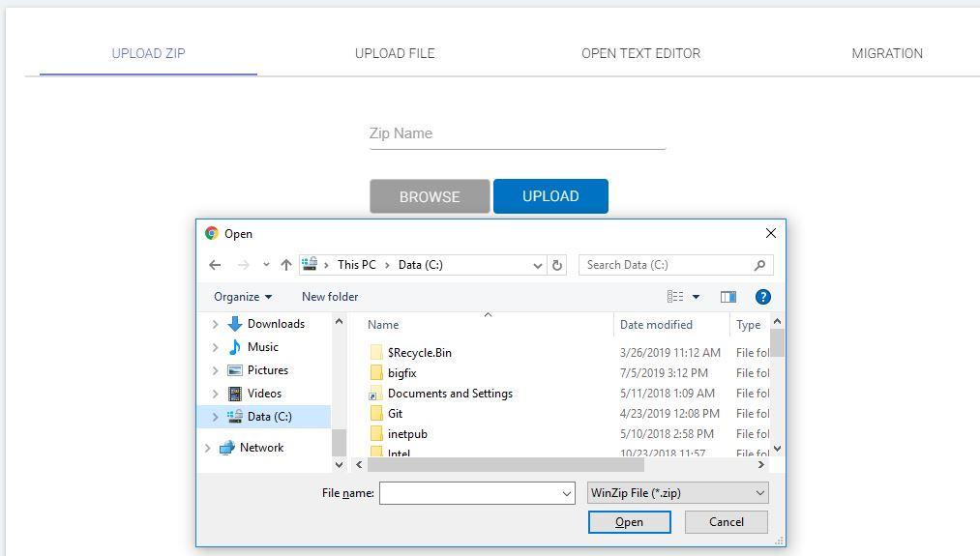Select the bigfix folder icon
The height and width of the screenshot is (556, 980).
(376, 373)
